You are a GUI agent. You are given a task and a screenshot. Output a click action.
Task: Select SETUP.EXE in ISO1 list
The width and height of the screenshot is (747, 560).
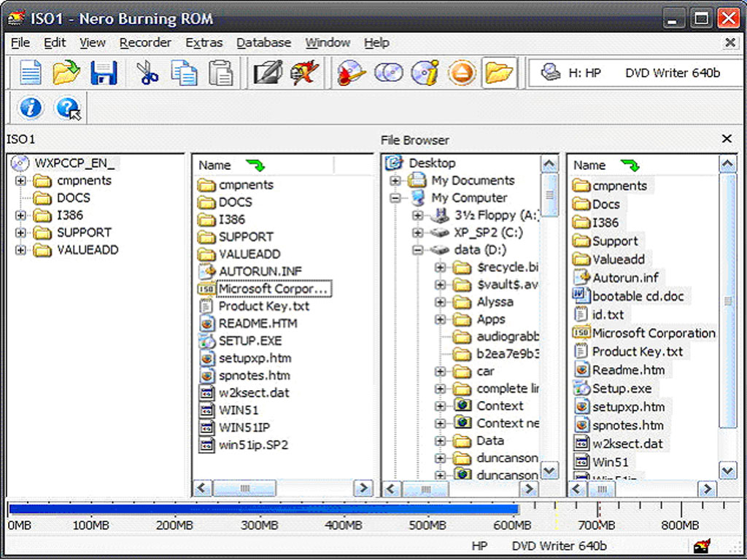pos(249,341)
